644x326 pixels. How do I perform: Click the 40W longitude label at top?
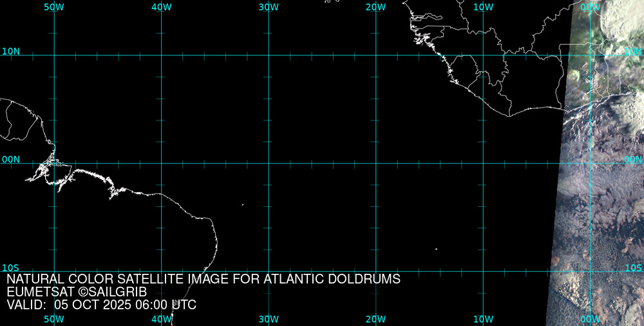pos(161,7)
